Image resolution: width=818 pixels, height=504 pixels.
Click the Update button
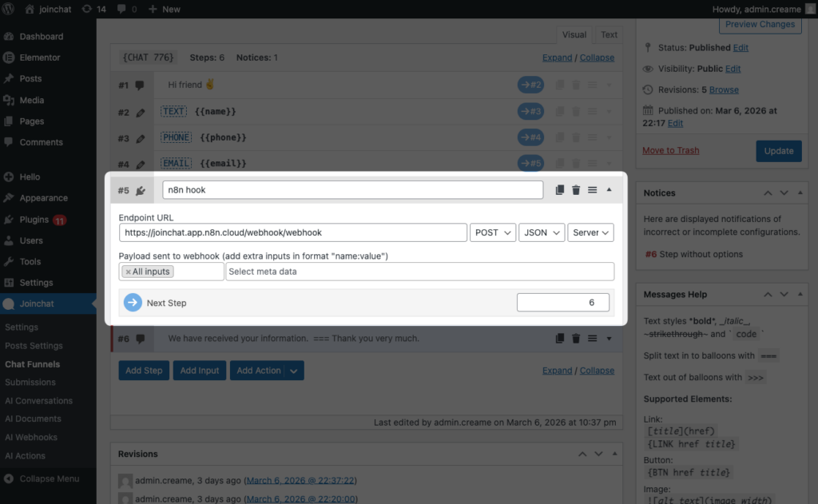pyautogui.click(x=778, y=151)
